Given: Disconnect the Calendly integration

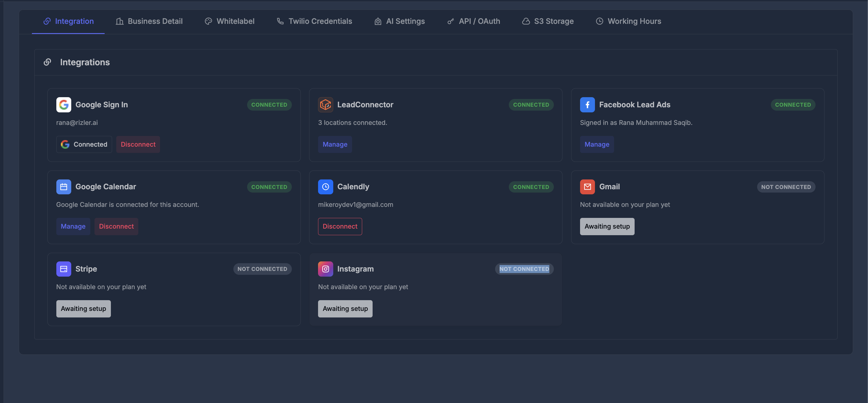Looking at the screenshot, I should [x=340, y=227].
